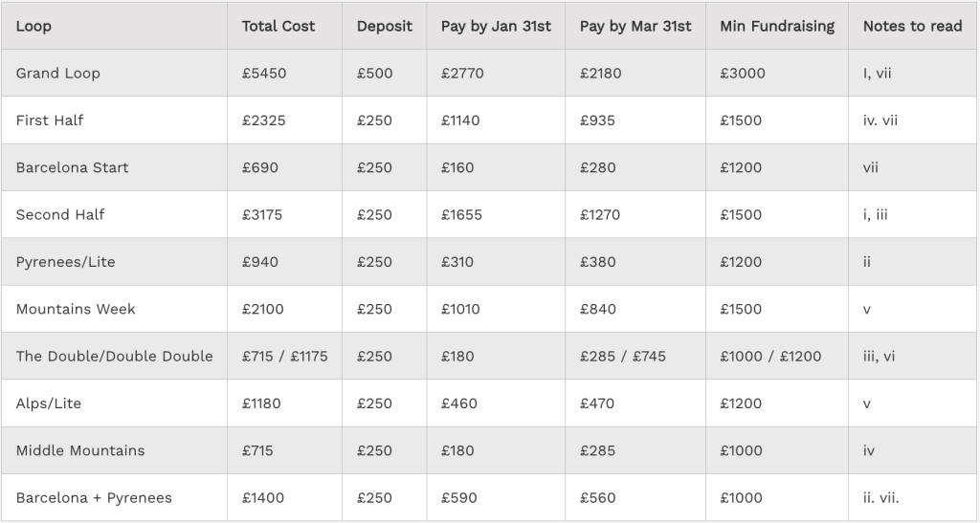Click the Barcelona + Pyrenees loop name
Image resolution: width=980 pixels, height=523 pixels.
pos(94,498)
